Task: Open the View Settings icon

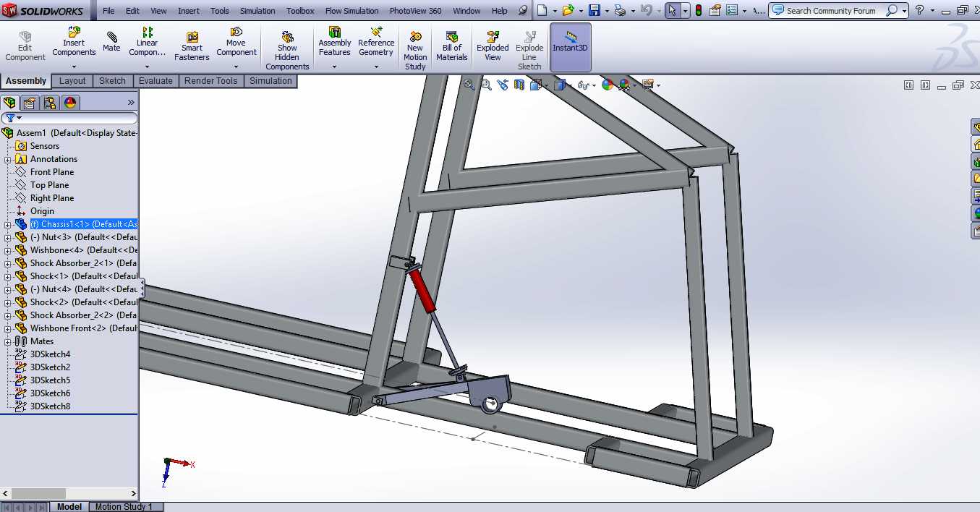Action: pos(647,85)
